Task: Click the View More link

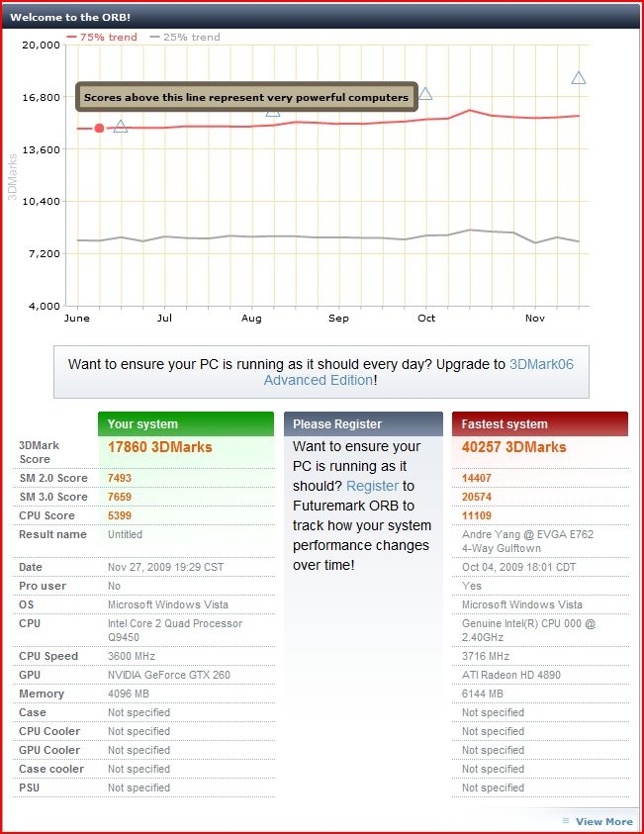Action: [x=604, y=821]
